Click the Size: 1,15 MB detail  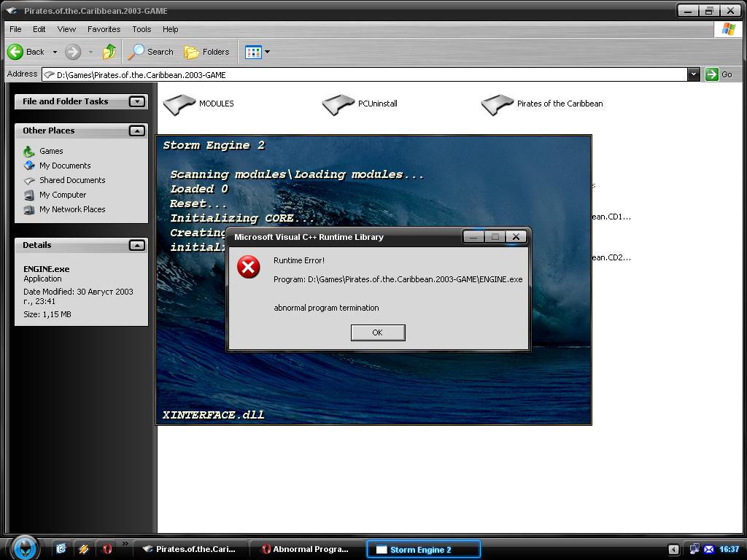pyautogui.click(x=47, y=314)
